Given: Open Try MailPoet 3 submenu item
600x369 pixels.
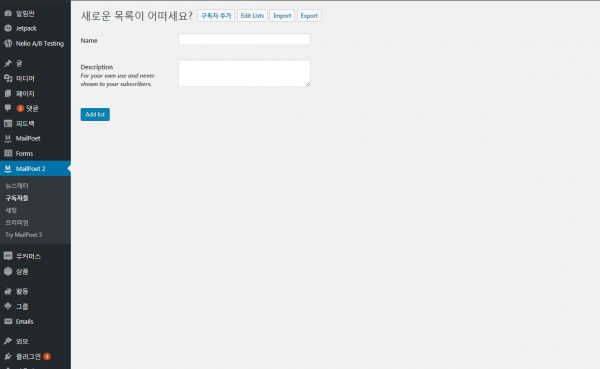Looking at the screenshot, I should coord(24,235).
